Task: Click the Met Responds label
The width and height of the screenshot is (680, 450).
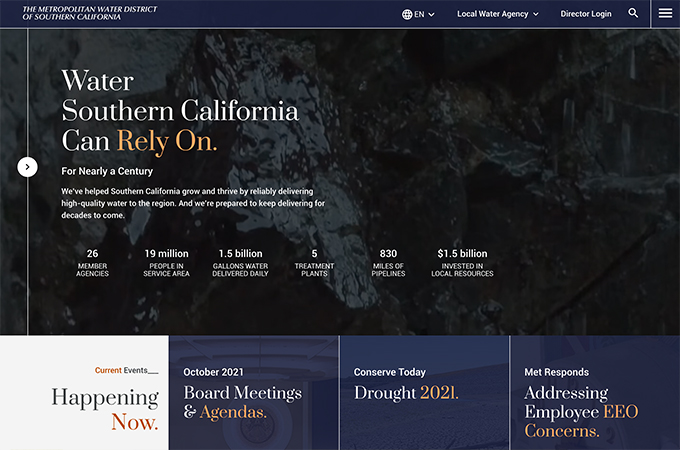Action: coord(557,372)
